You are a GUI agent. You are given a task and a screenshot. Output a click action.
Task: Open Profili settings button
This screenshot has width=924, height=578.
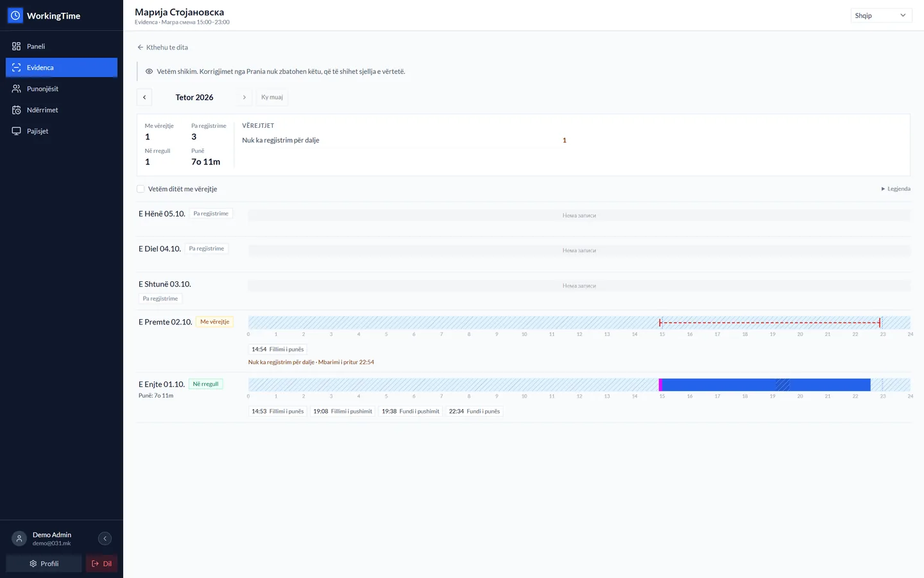[x=44, y=563]
